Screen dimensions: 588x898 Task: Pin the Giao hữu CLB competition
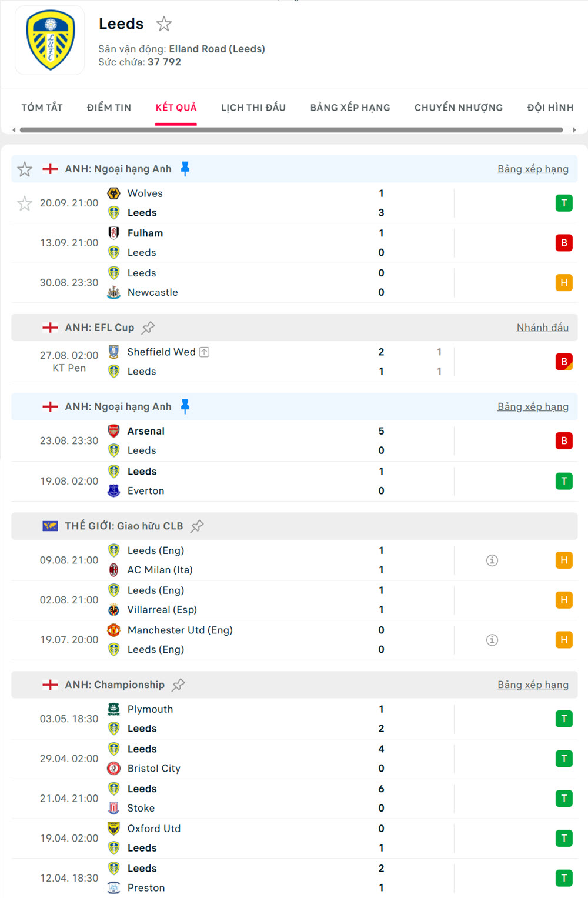(197, 526)
